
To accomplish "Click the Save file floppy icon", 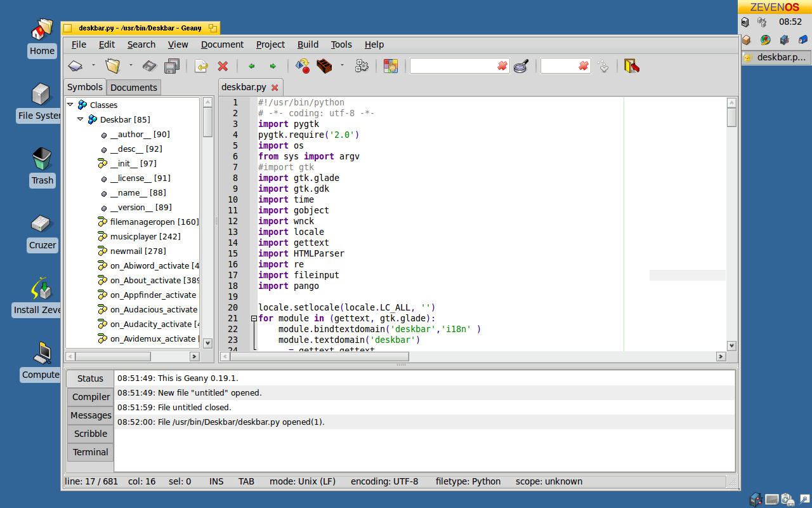I will click(149, 66).
